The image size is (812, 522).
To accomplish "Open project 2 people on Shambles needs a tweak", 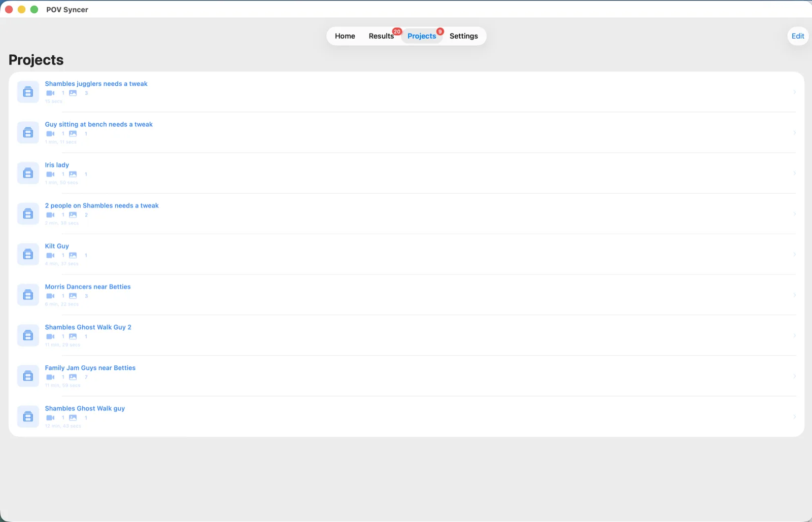I will pyautogui.click(x=101, y=205).
